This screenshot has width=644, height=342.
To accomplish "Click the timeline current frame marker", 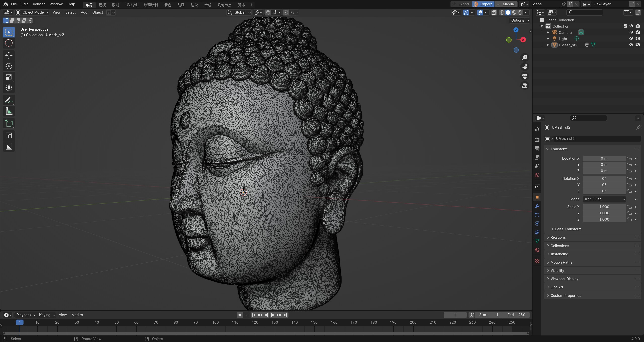I will tap(20, 322).
